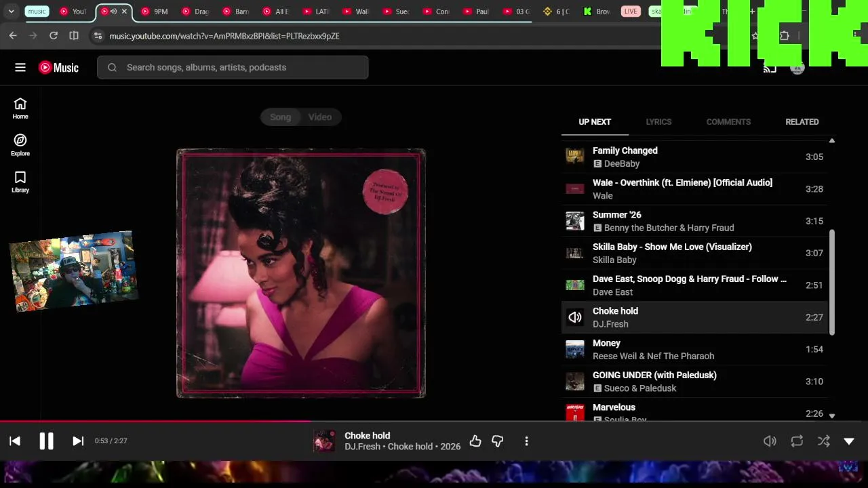Skip to the next track
Screen dimensions: 868x488
(78, 441)
